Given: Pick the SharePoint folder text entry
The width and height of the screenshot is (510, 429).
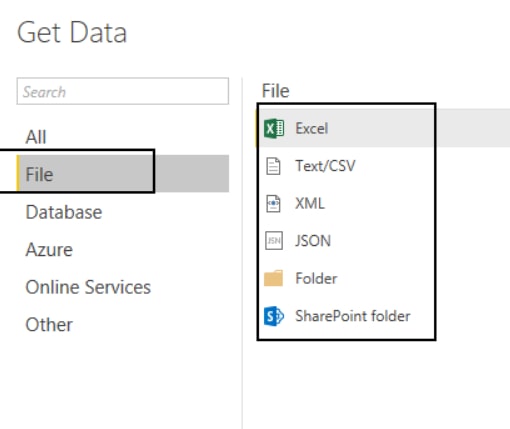Looking at the screenshot, I should pyautogui.click(x=353, y=316).
